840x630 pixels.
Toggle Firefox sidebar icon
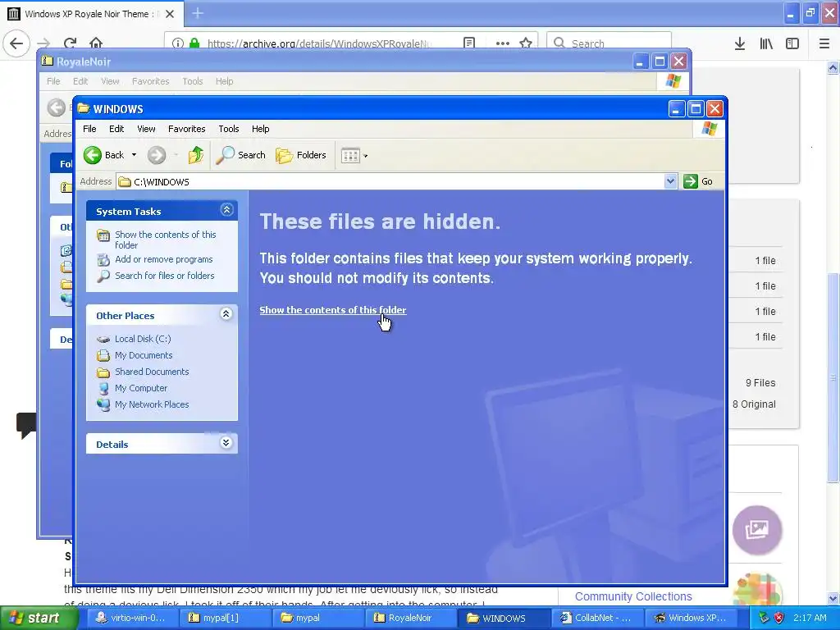[792, 43]
